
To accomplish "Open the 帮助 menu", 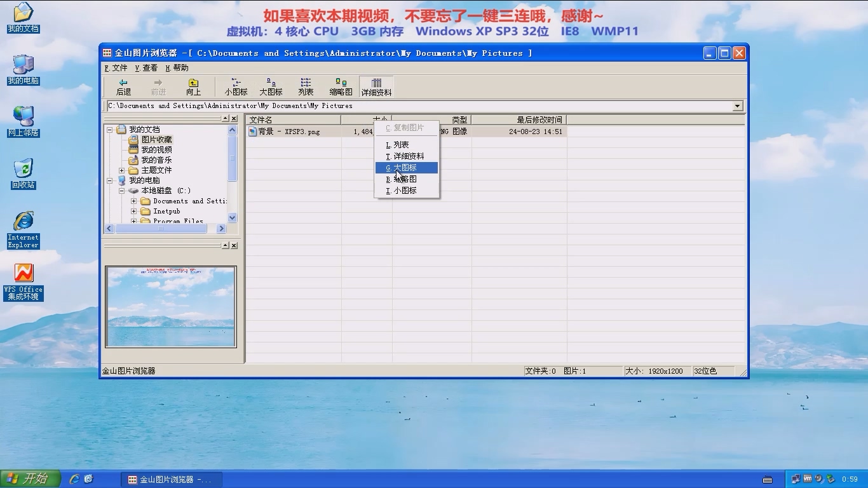I will click(177, 68).
